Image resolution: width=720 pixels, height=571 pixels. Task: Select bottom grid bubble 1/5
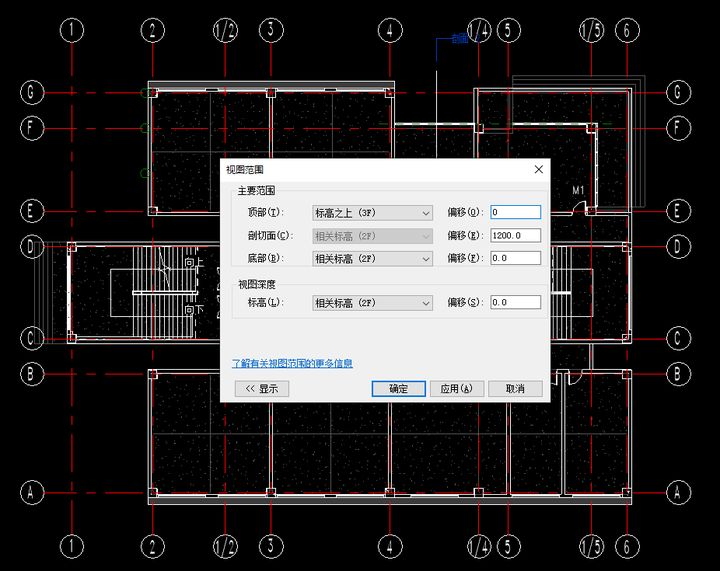tap(591, 546)
